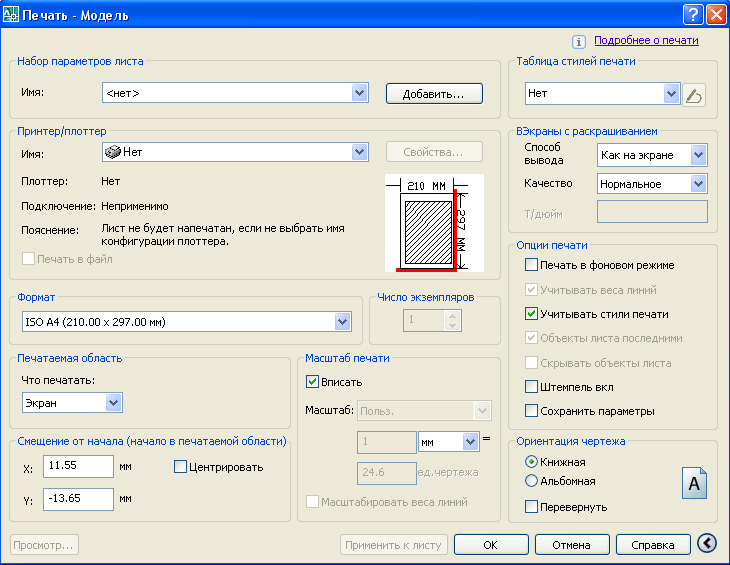Click the Отмена button
This screenshot has width=730, height=565.
tap(572, 545)
